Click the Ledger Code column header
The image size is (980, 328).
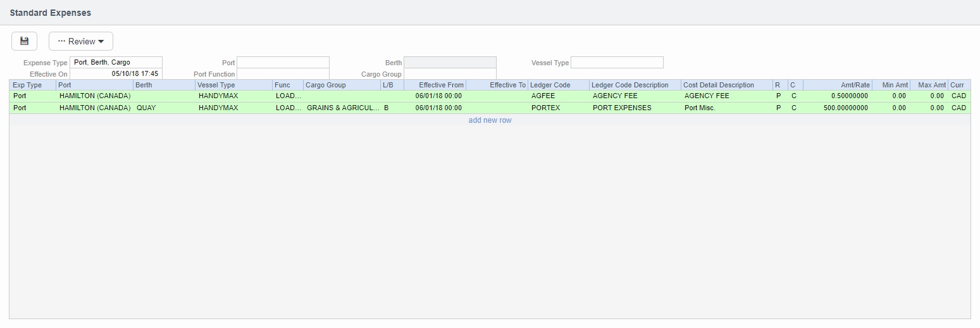coord(558,85)
